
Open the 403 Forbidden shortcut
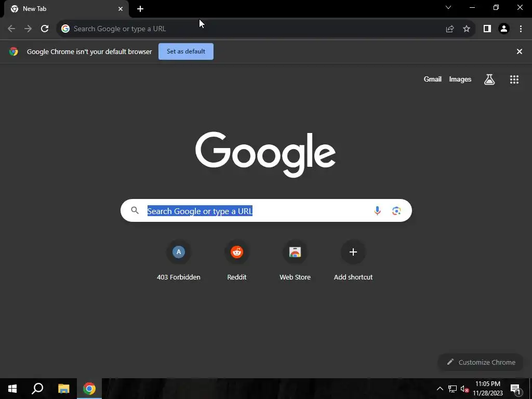point(179,261)
